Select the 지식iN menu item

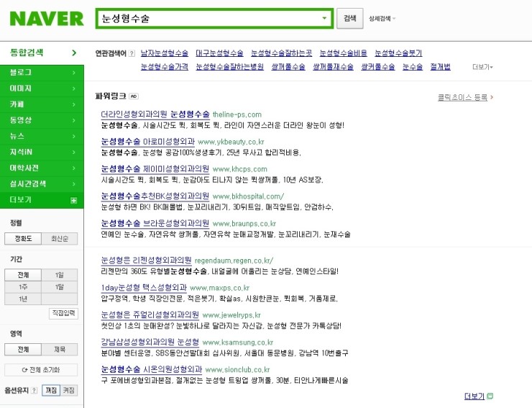[x=42, y=153]
